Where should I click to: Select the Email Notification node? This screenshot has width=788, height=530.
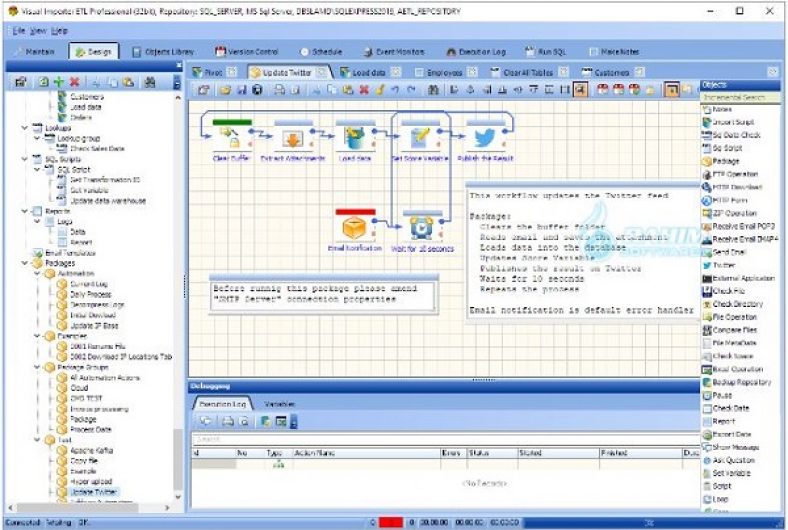pyautogui.click(x=354, y=229)
